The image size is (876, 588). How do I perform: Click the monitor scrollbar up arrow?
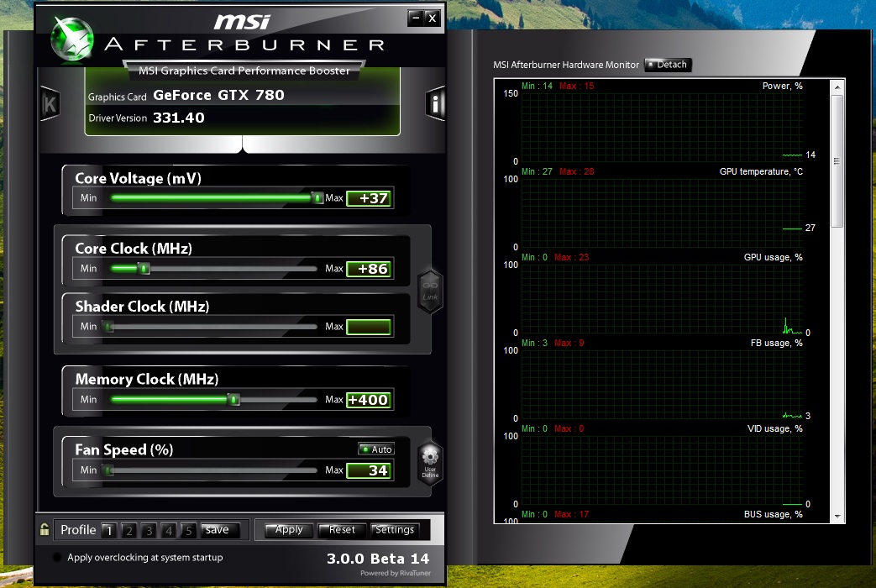(x=837, y=87)
